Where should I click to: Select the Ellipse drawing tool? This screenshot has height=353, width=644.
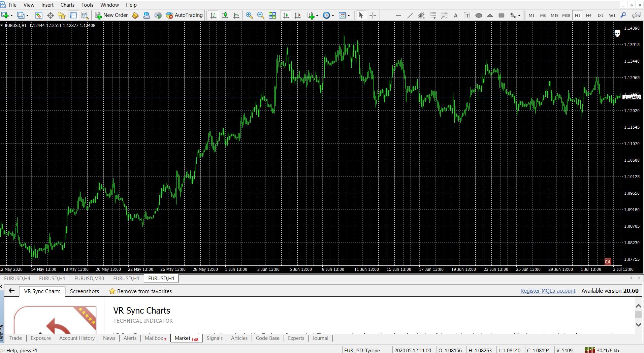coord(479,15)
